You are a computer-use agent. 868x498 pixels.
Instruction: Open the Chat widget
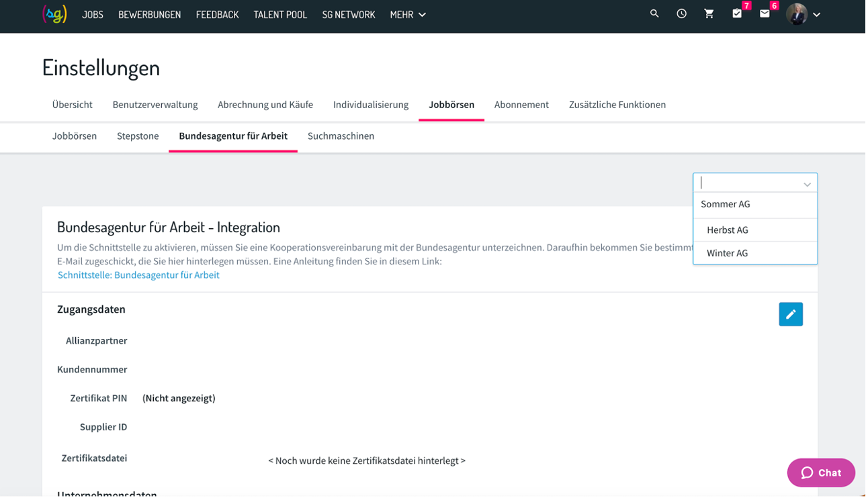click(x=821, y=472)
